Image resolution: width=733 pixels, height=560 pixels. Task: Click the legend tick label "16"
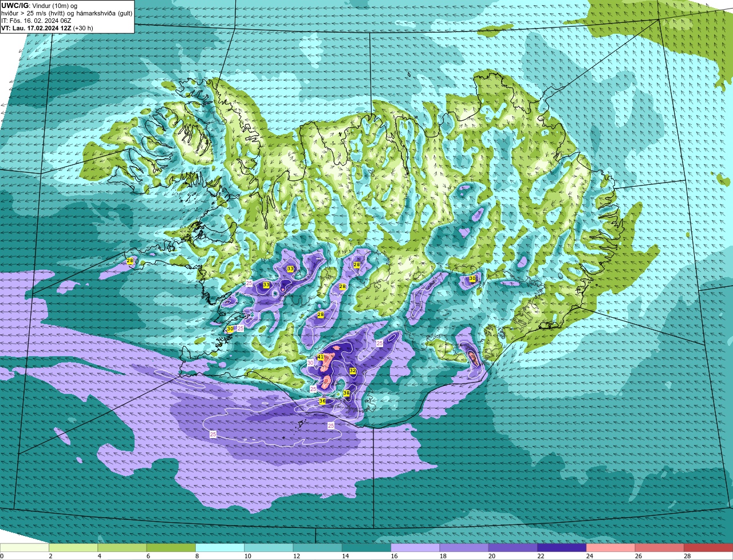click(x=394, y=556)
